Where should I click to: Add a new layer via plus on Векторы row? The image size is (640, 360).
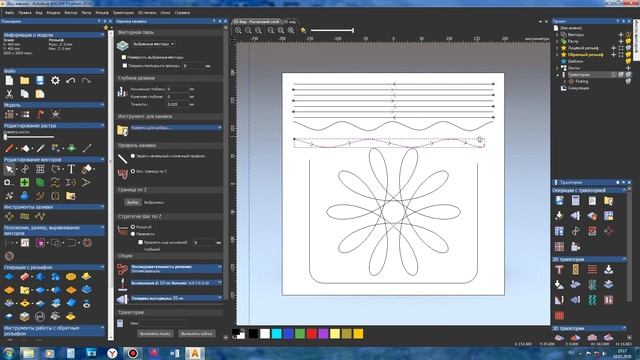click(621, 35)
